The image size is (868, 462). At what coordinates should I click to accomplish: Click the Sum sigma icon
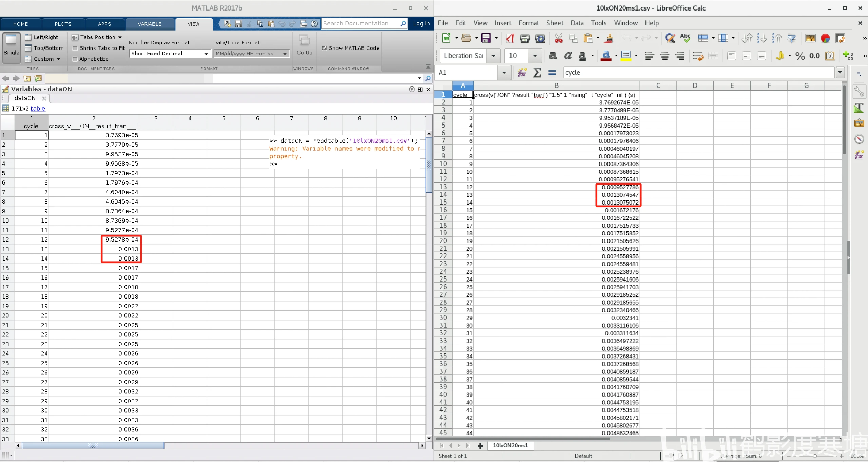point(537,73)
